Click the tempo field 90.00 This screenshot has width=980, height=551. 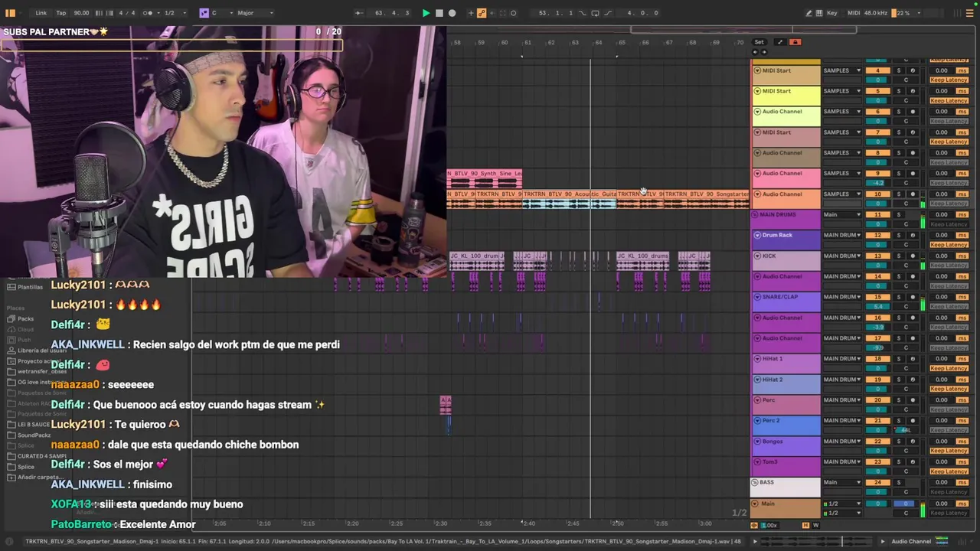(81, 13)
